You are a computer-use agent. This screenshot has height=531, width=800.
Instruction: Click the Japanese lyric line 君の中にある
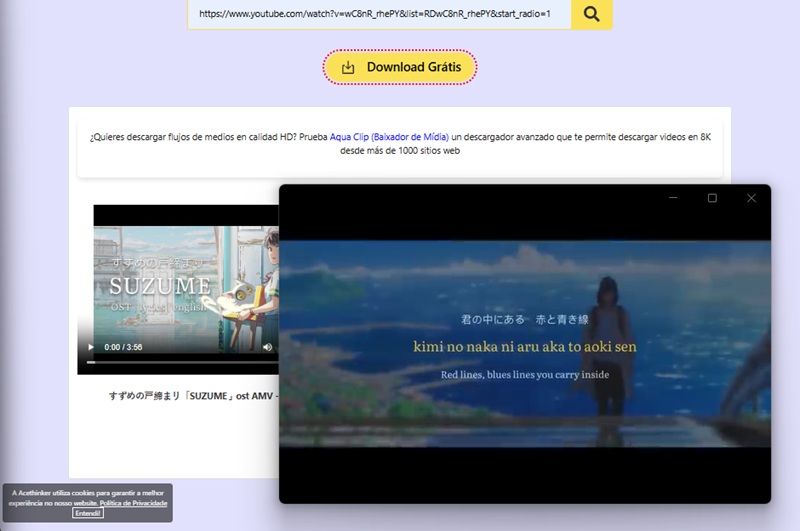coord(525,320)
